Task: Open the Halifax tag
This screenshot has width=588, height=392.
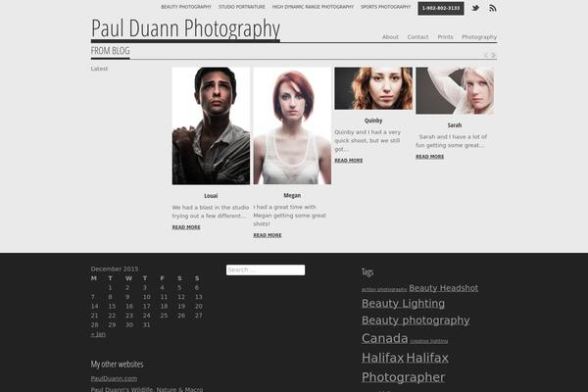Action: coord(382,358)
